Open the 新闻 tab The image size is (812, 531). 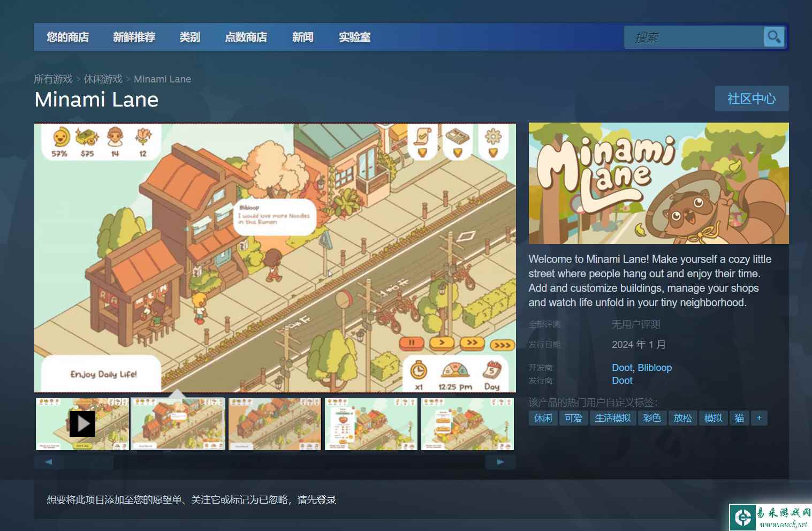pyautogui.click(x=302, y=37)
